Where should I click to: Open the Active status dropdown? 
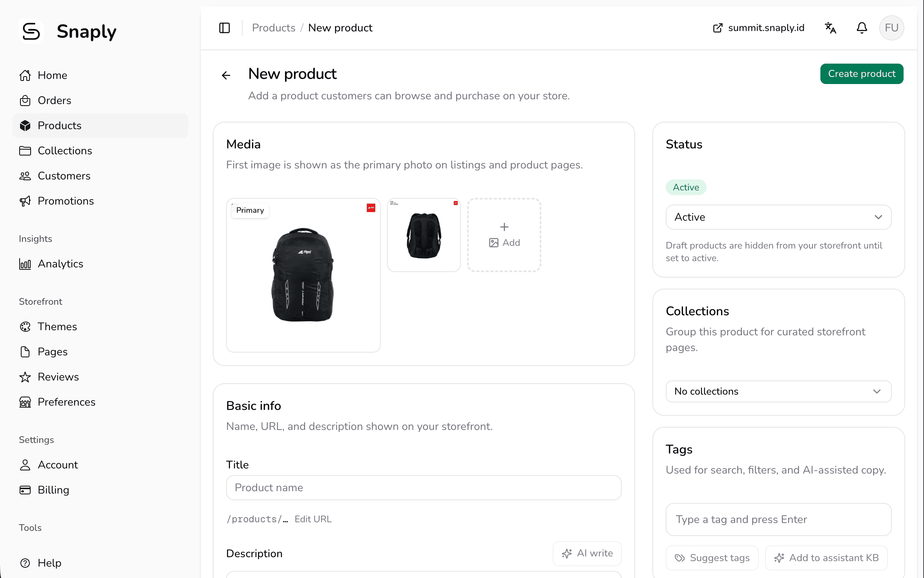(x=778, y=217)
